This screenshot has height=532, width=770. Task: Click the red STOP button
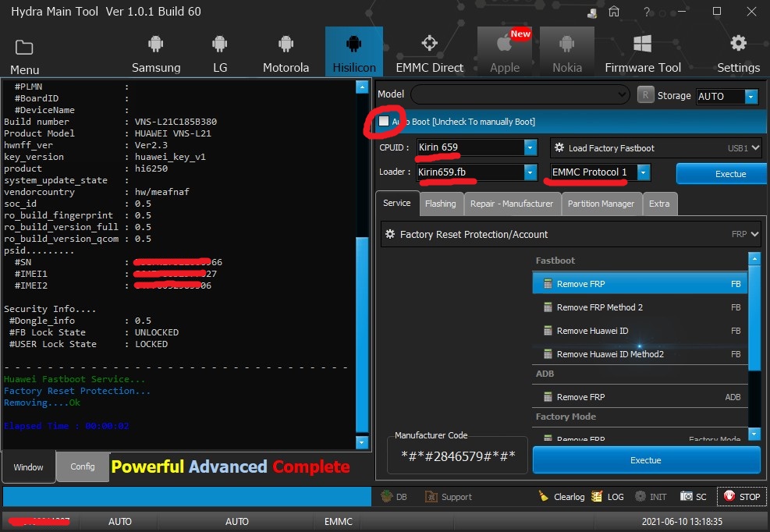[742, 497]
